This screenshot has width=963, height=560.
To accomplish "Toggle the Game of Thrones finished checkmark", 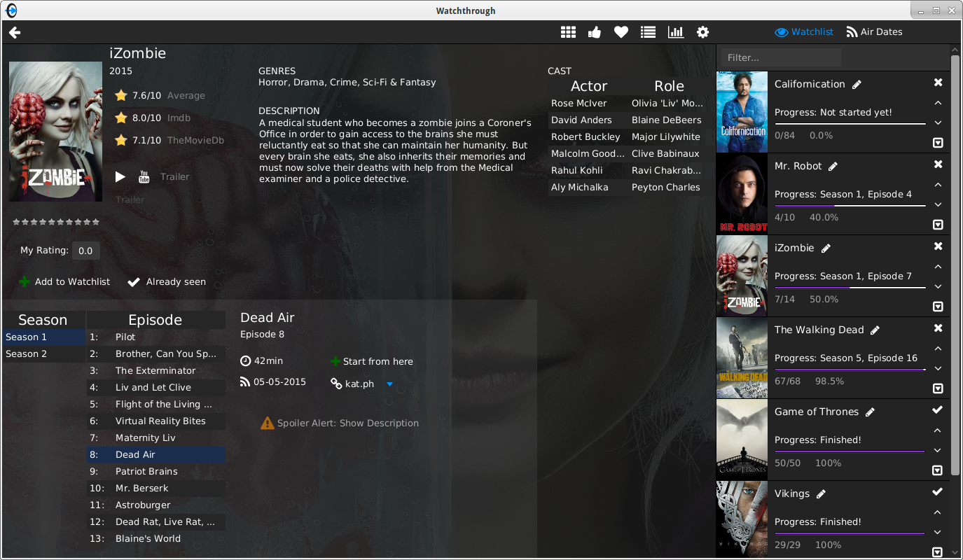I will pos(938,409).
